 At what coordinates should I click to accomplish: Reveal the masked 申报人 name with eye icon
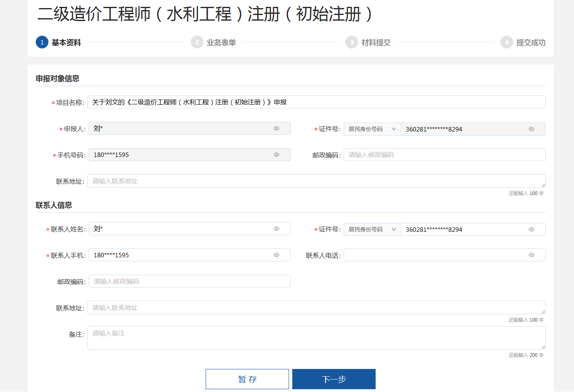point(276,128)
